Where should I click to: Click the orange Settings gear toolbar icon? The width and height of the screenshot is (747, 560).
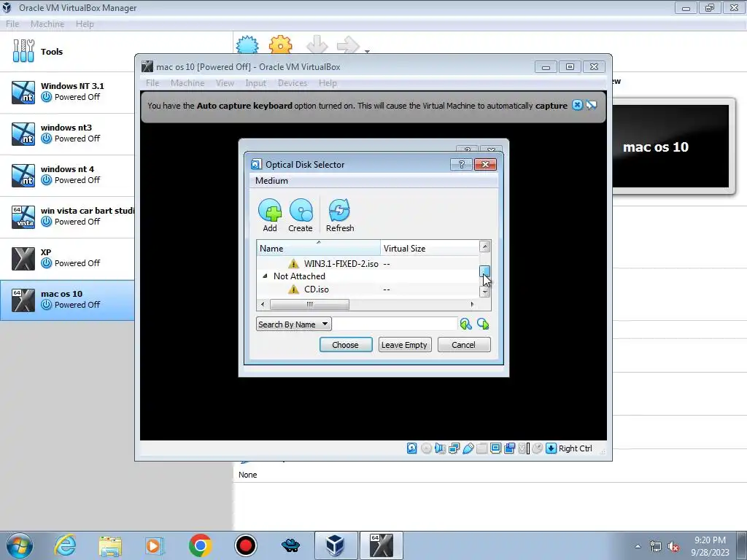(x=280, y=44)
